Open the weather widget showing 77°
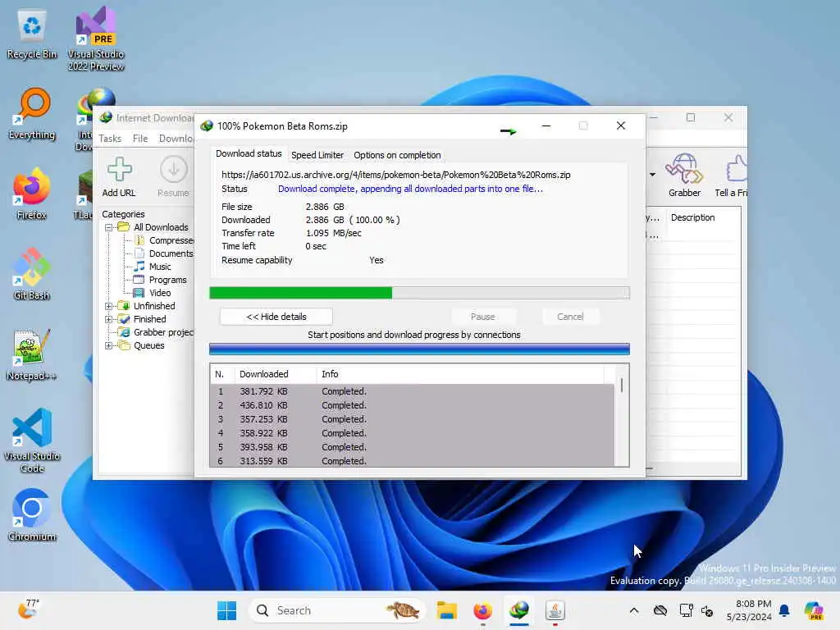Image resolution: width=840 pixels, height=630 pixels. [29, 609]
